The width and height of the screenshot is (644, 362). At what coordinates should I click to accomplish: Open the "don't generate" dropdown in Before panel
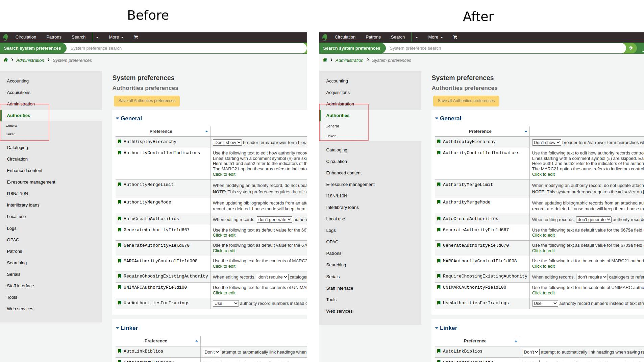click(274, 220)
